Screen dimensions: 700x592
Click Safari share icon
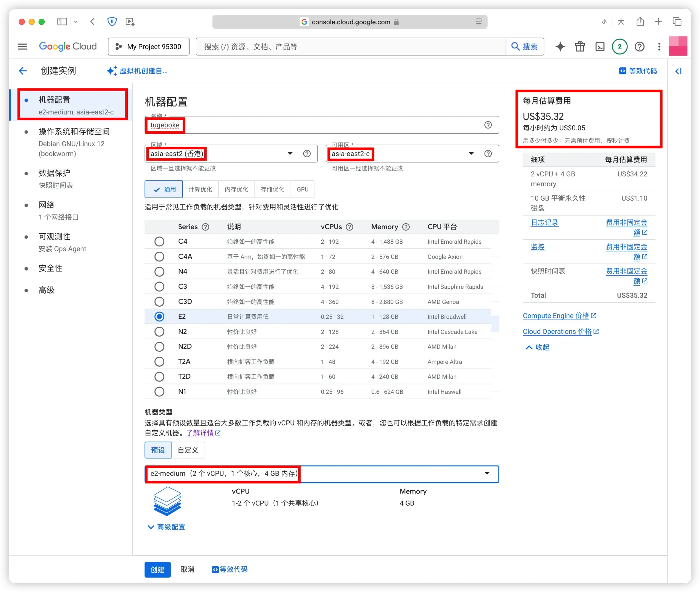(640, 22)
